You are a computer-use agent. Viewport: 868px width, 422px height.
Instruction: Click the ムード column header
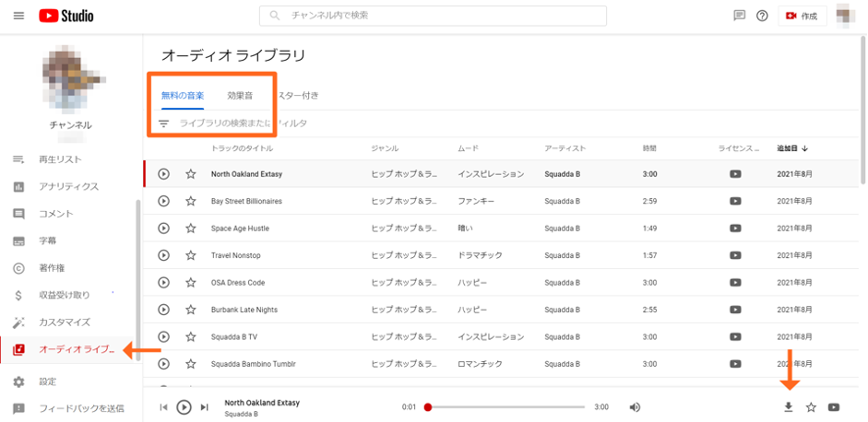[x=468, y=148]
